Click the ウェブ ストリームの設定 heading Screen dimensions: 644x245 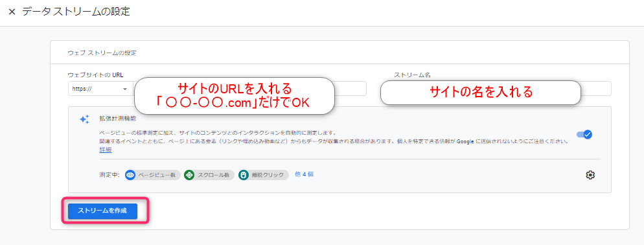pyautogui.click(x=102, y=53)
